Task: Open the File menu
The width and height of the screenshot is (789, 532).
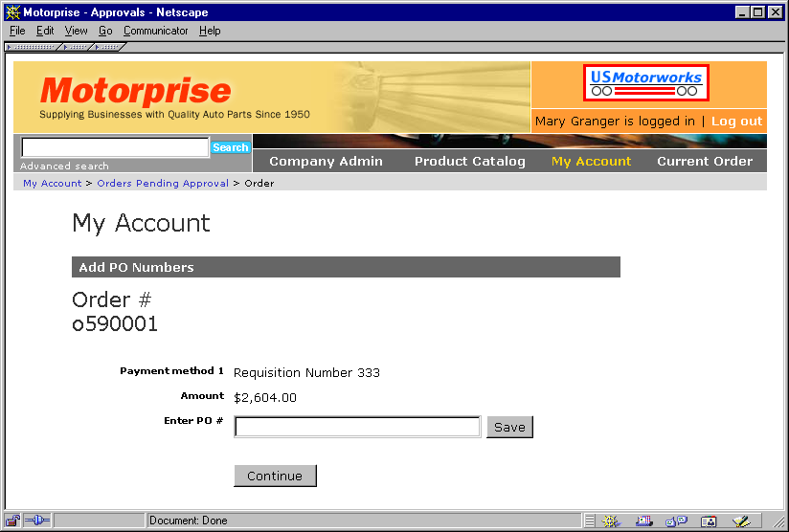Action: click(x=17, y=31)
